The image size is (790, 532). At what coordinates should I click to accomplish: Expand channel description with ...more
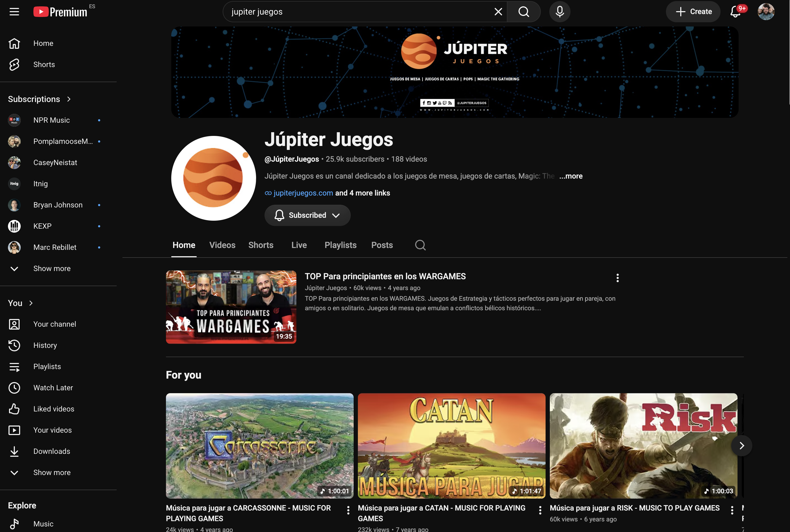coord(571,176)
